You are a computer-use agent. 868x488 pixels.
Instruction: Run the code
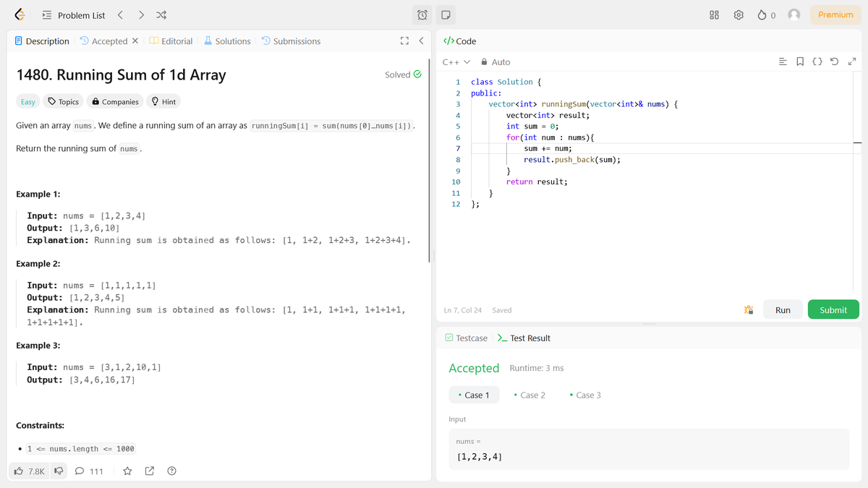point(783,309)
